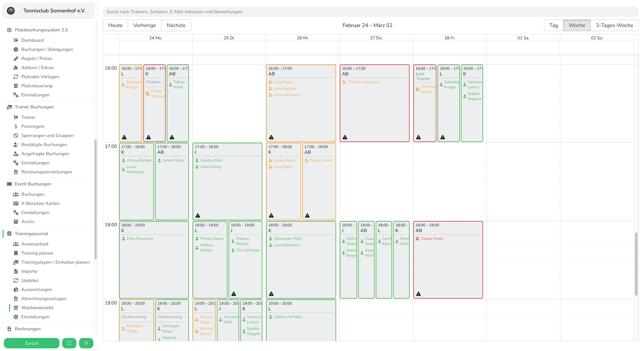Collapse the Event Buchungen section

33,184
